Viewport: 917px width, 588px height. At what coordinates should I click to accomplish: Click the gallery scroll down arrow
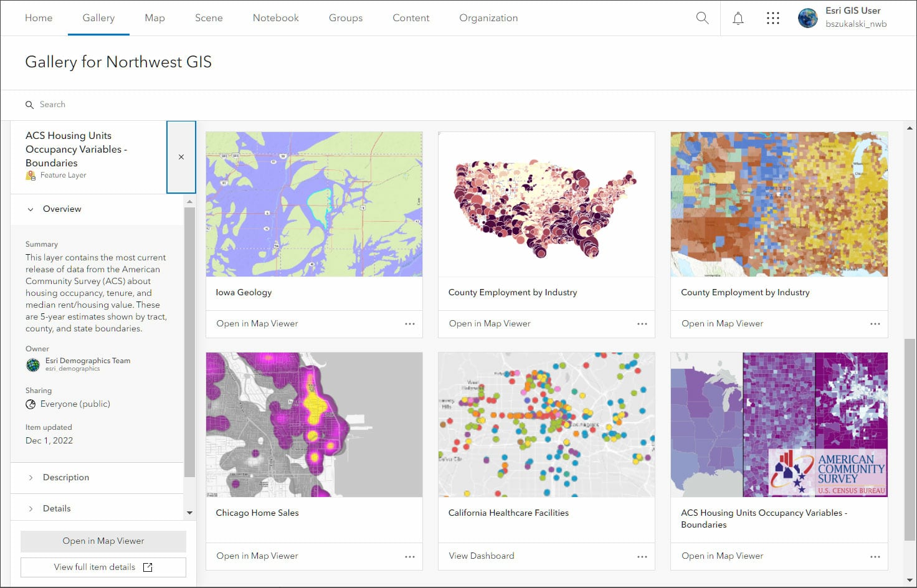point(910,581)
